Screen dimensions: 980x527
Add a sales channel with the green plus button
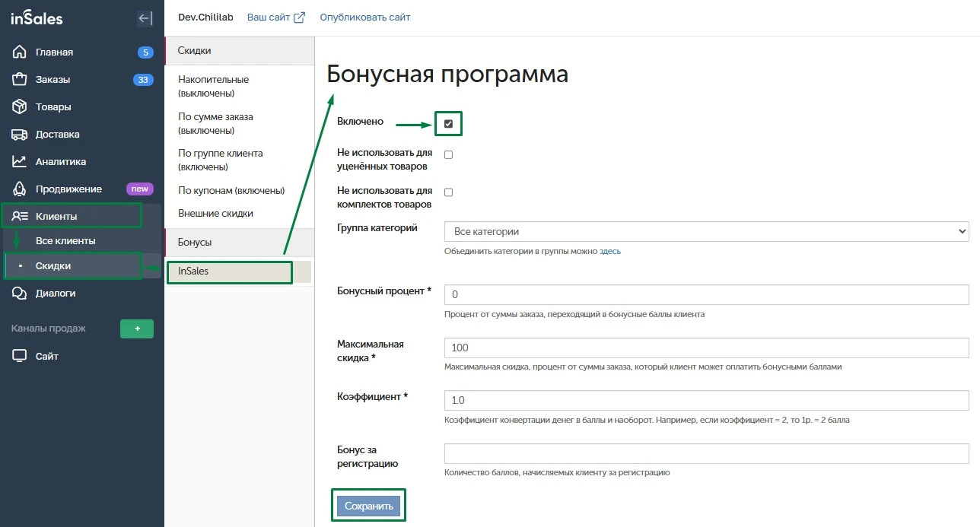137,329
